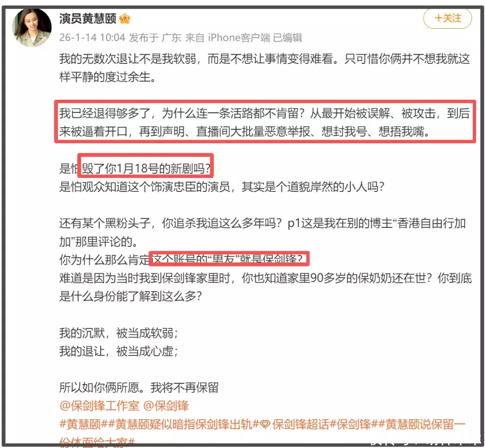Follow the user with +关注 button
The width and height of the screenshot is (485, 448).
pyautogui.click(x=447, y=18)
